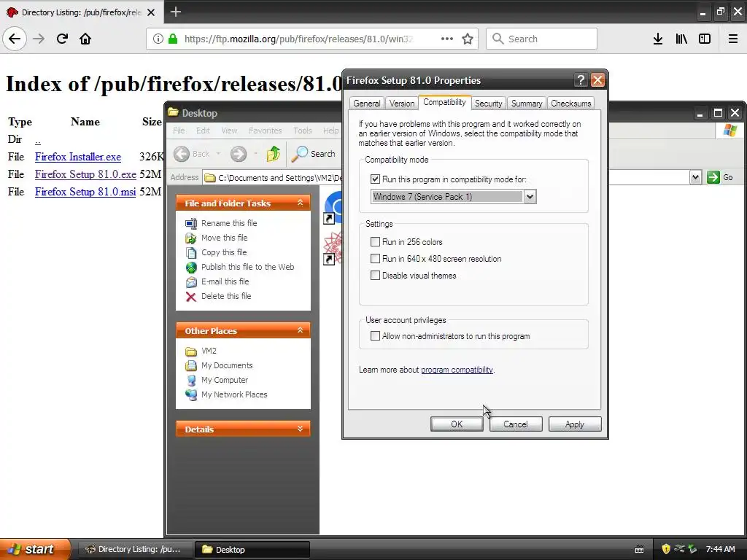This screenshot has width=747, height=560.
Task: Open VM2 folder in Other Places
Action: pyautogui.click(x=209, y=351)
